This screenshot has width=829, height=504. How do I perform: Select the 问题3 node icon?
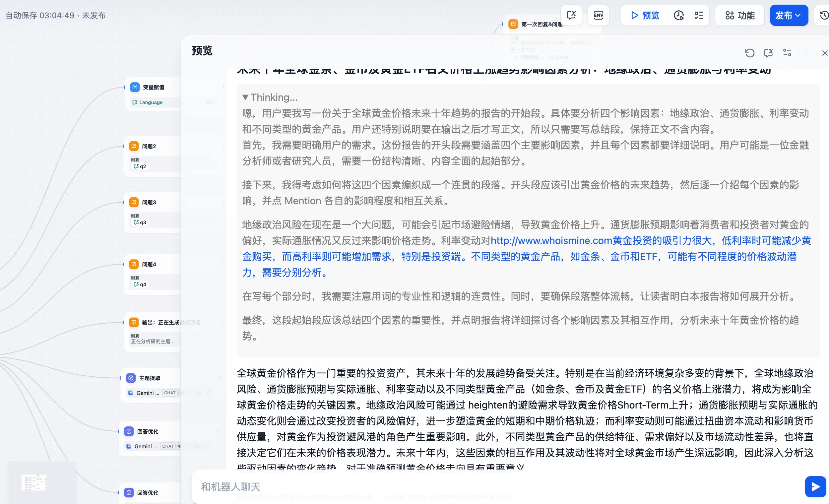[x=134, y=202]
